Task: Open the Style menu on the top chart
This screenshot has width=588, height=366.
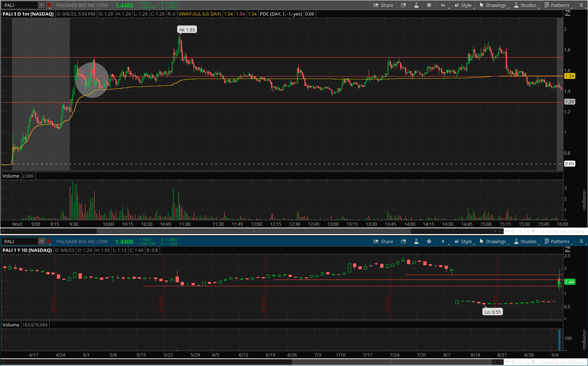Action: coord(463,5)
